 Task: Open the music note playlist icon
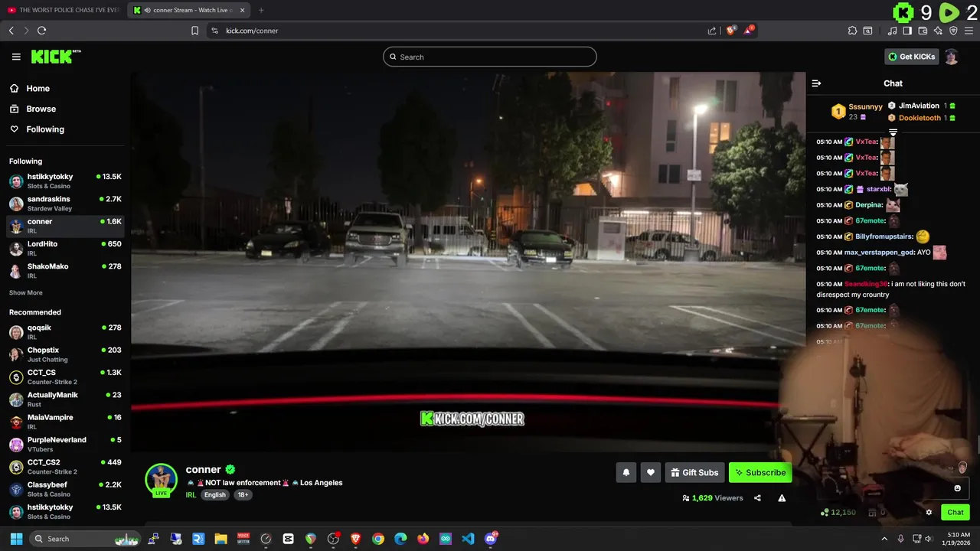[x=892, y=31]
